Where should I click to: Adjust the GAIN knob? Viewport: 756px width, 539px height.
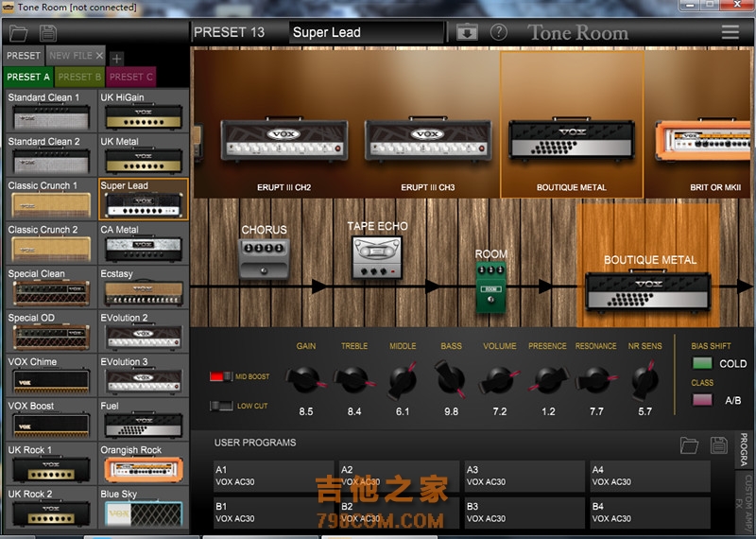coord(305,380)
